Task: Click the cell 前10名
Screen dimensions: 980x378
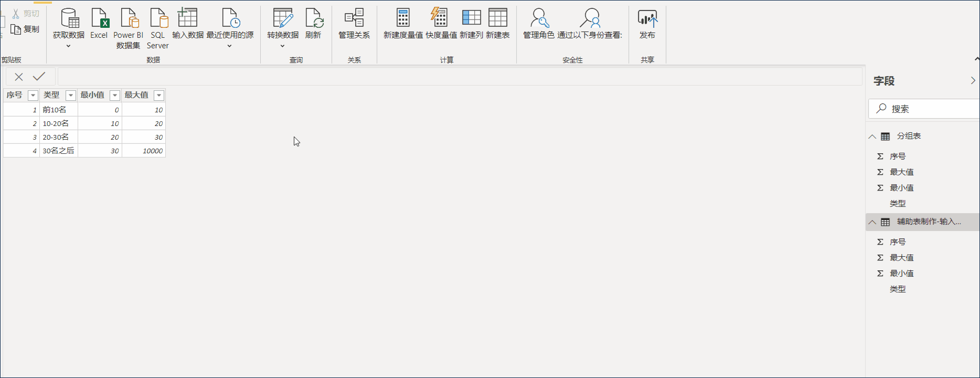Action: (59, 110)
